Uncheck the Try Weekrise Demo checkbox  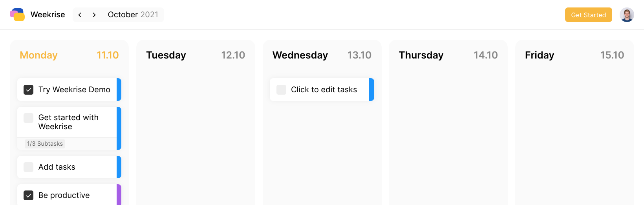pos(29,90)
